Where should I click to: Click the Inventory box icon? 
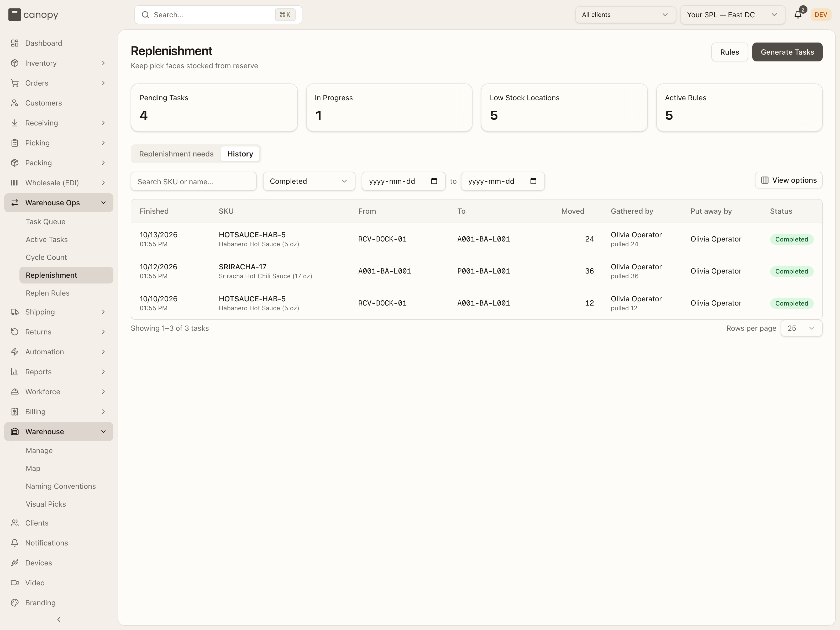(15, 63)
